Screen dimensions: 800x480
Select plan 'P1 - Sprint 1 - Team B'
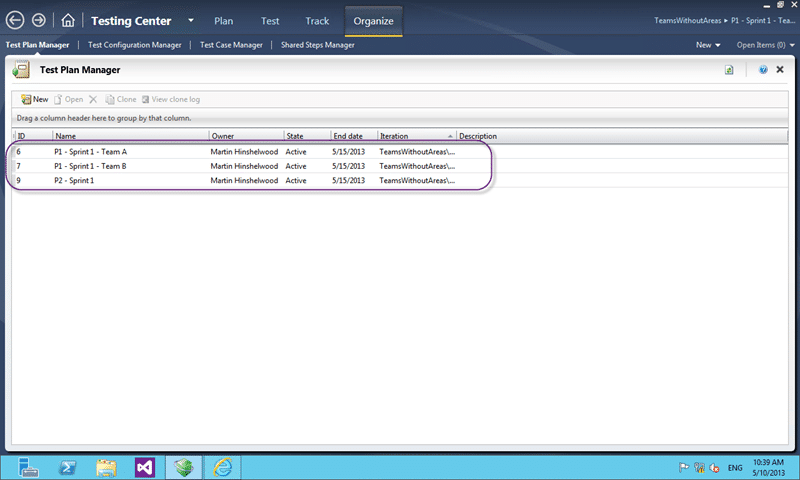90,166
